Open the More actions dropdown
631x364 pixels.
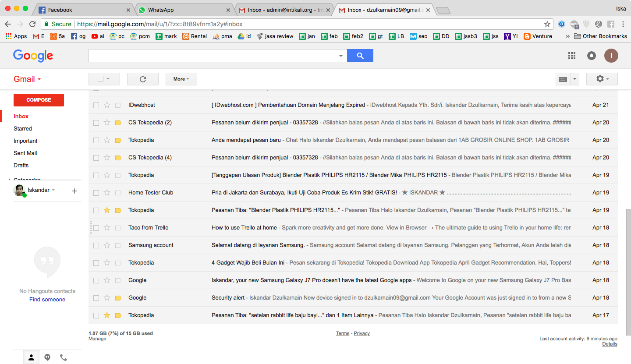pyautogui.click(x=181, y=79)
